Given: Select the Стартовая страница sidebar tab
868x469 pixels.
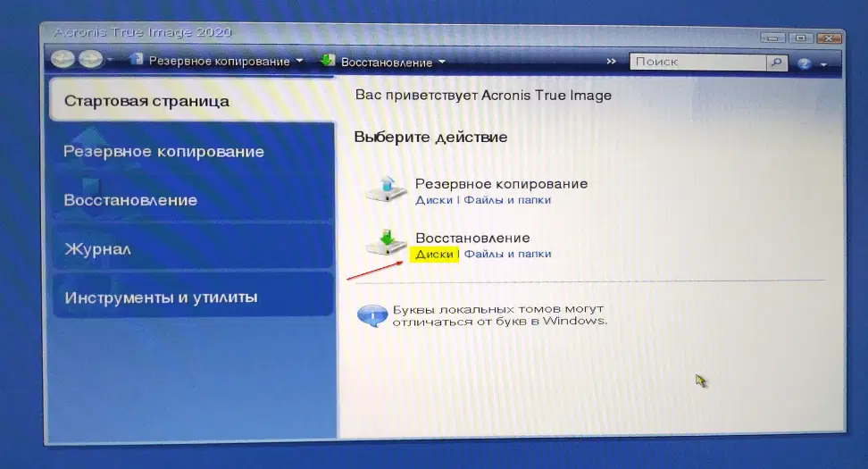Looking at the screenshot, I should click(x=191, y=100).
